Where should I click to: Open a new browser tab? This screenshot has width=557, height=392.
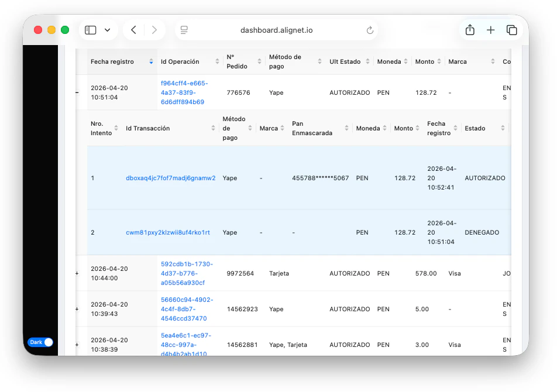491,30
